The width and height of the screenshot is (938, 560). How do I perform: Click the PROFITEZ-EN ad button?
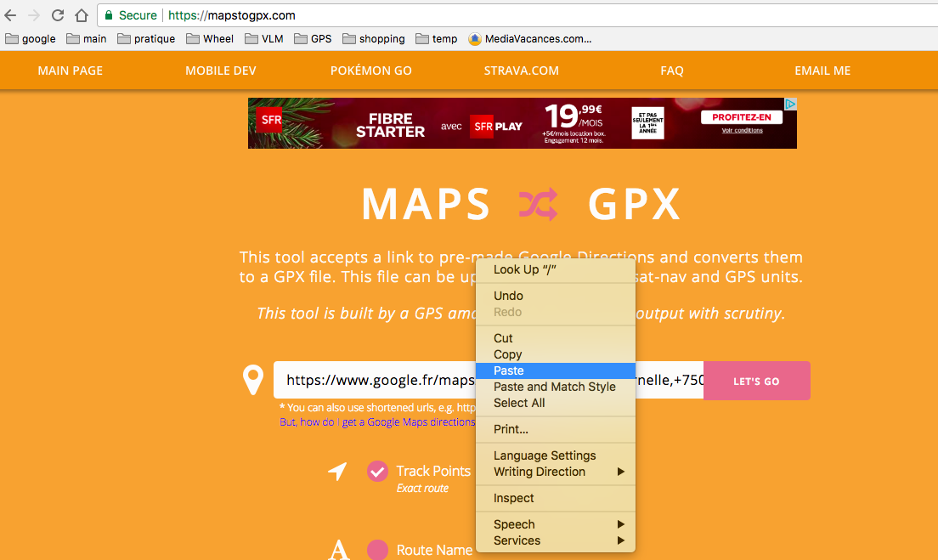(x=742, y=117)
